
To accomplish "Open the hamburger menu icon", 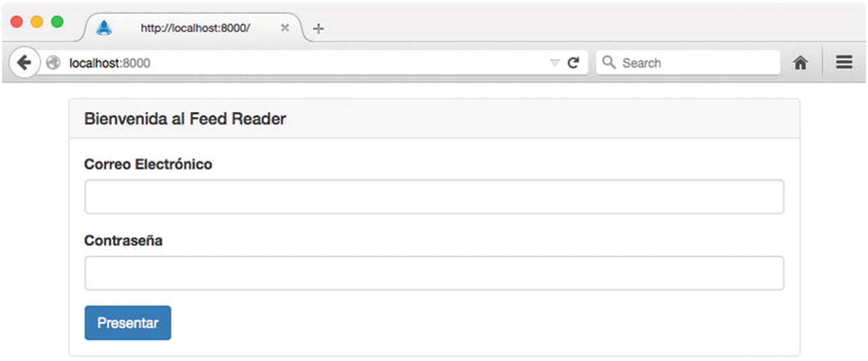I will point(844,62).
